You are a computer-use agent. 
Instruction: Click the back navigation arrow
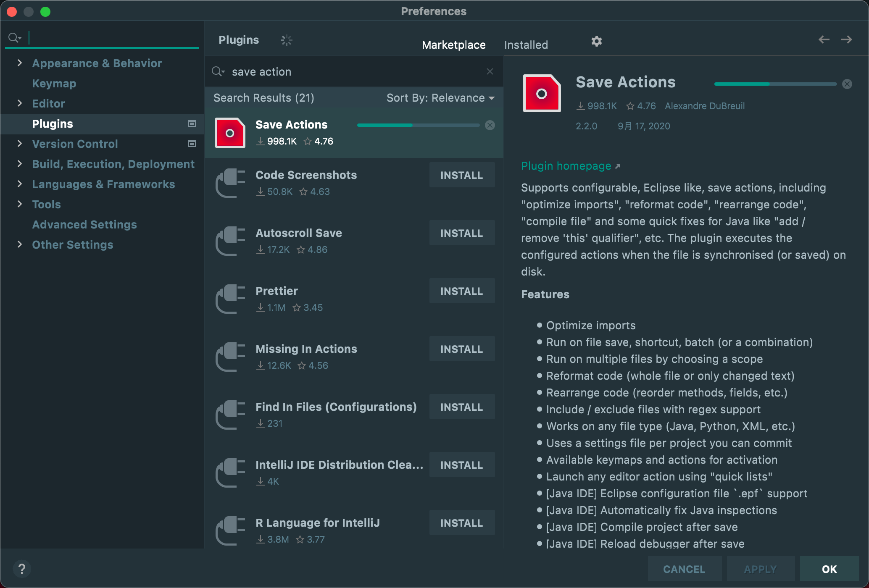(824, 39)
